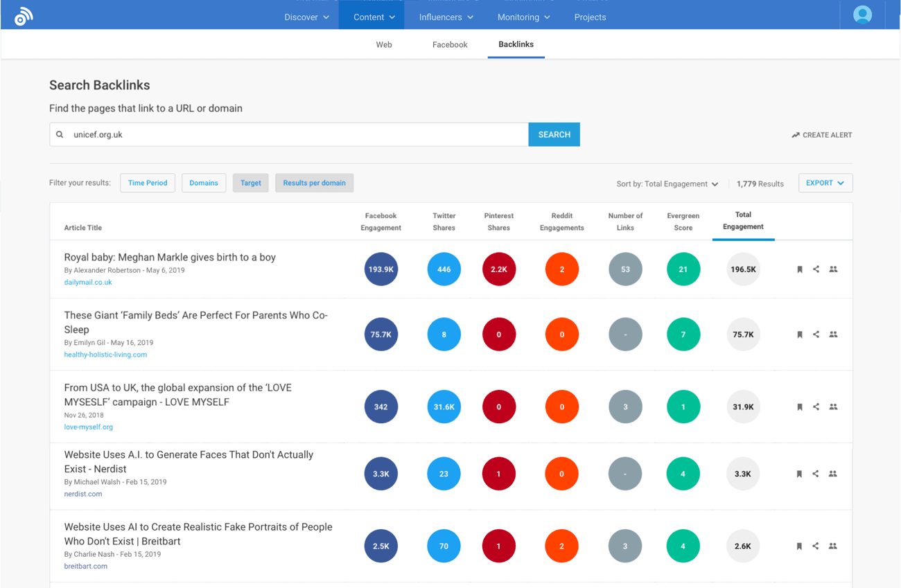Click the Evergreen Score badge for love-myself.org
901x588 pixels.
pos(683,407)
